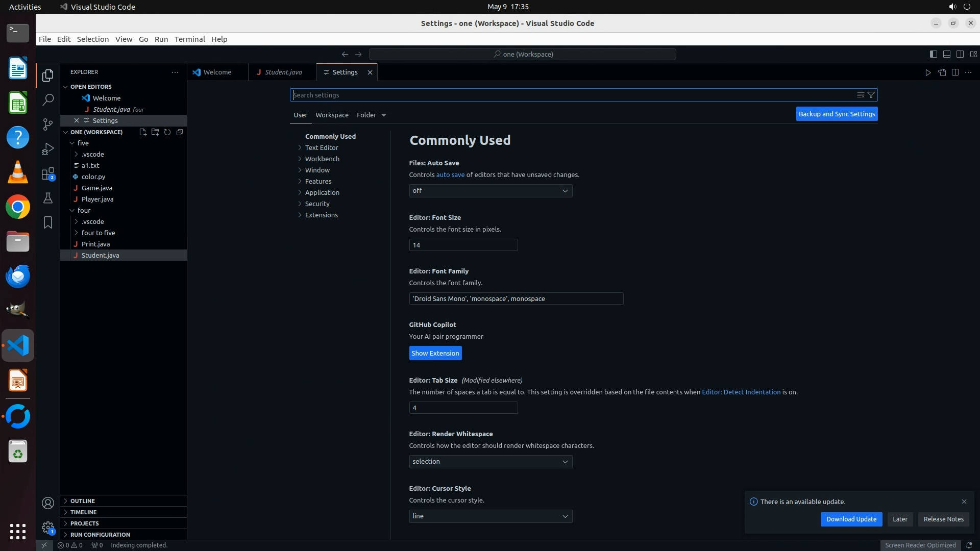Click the filter settings funnel icon
The height and width of the screenshot is (551, 980).
pyautogui.click(x=871, y=95)
